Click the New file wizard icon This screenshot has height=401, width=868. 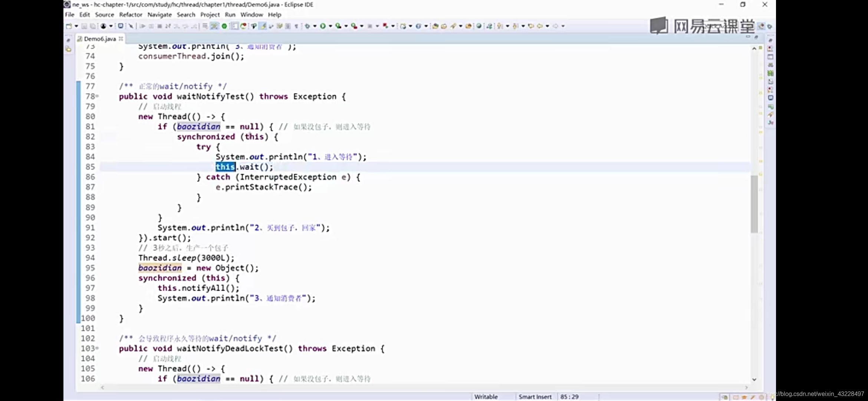(x=69, y=26)
